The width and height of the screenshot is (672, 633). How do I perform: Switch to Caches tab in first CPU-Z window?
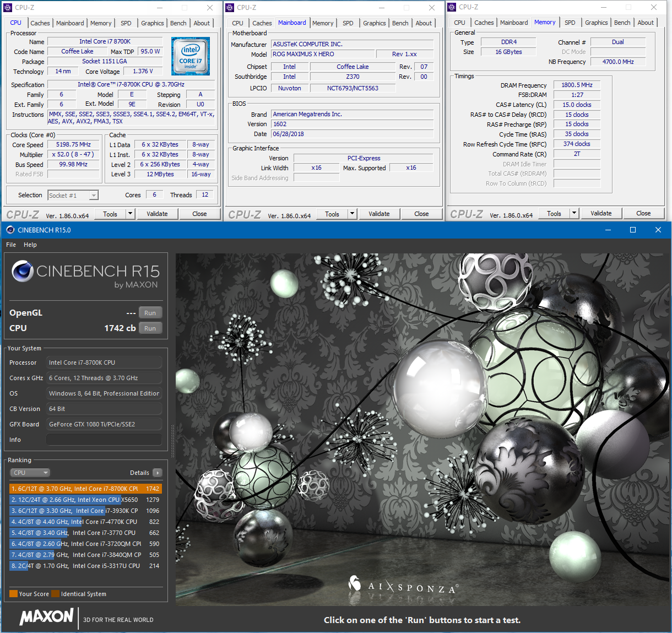coord(40,23)
